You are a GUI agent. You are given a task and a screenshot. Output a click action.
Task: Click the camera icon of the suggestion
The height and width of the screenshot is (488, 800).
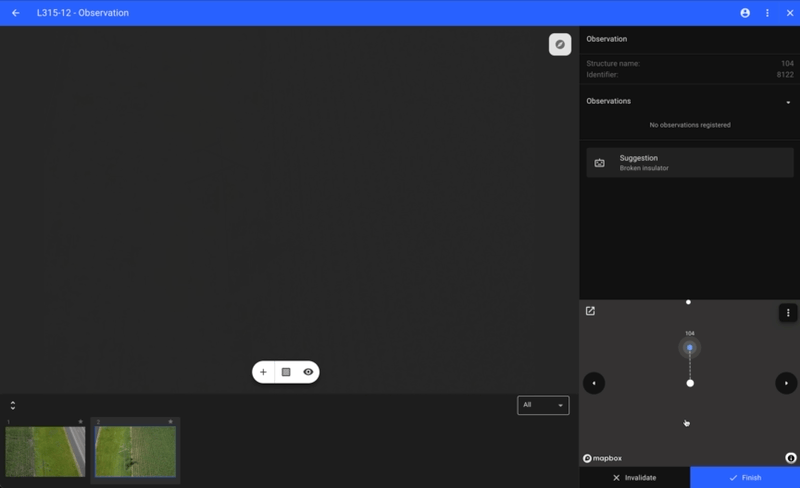599,163
